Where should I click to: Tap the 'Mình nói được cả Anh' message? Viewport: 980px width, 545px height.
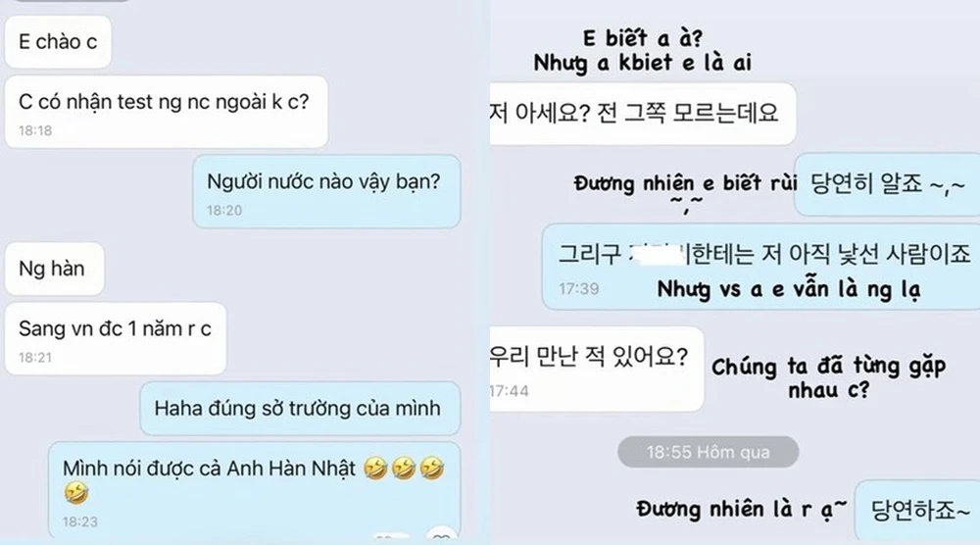(x=255, y=491)
